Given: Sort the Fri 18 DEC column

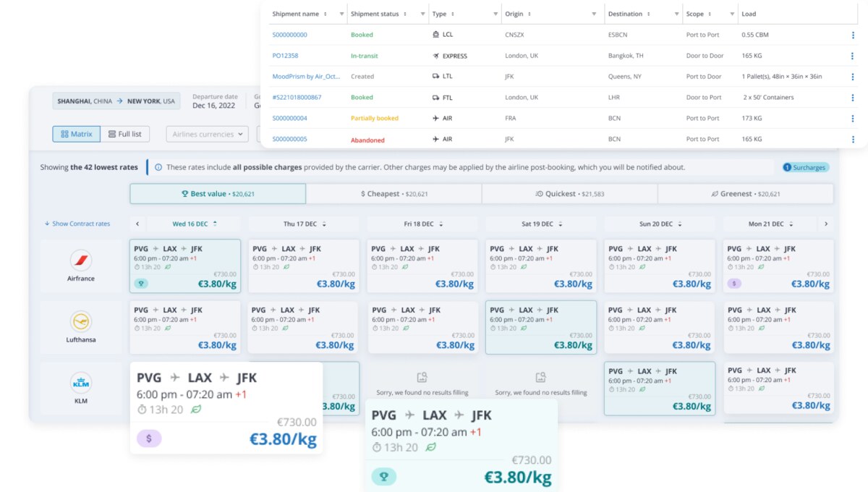Looking at the screenshot, I should pos(441,224).
